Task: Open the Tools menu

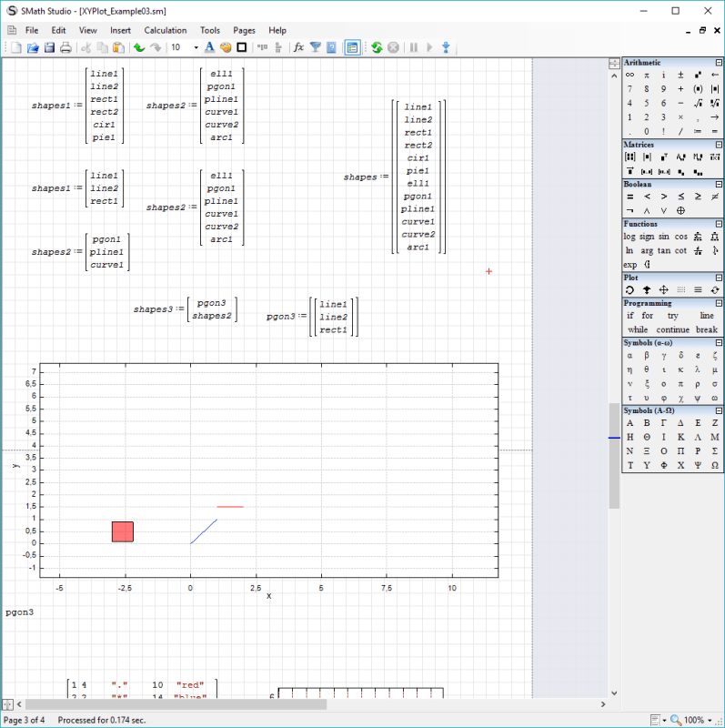Action: click(x=210, y=31)
